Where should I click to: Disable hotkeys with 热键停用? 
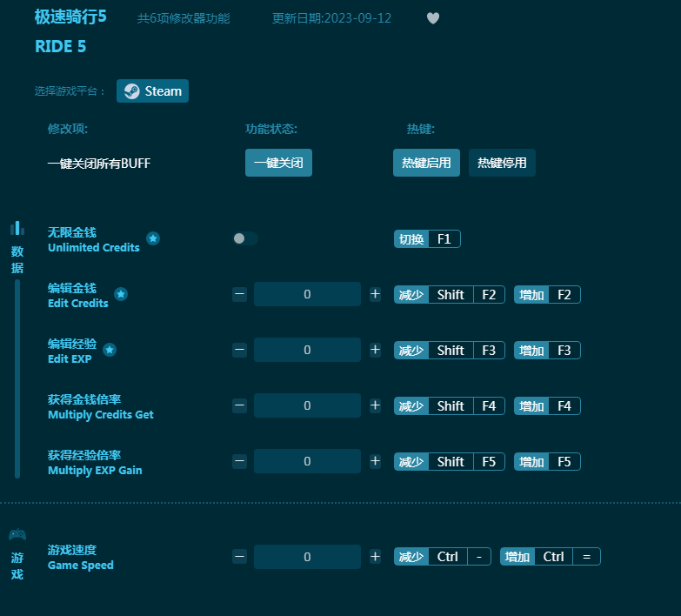coord(502,163)
